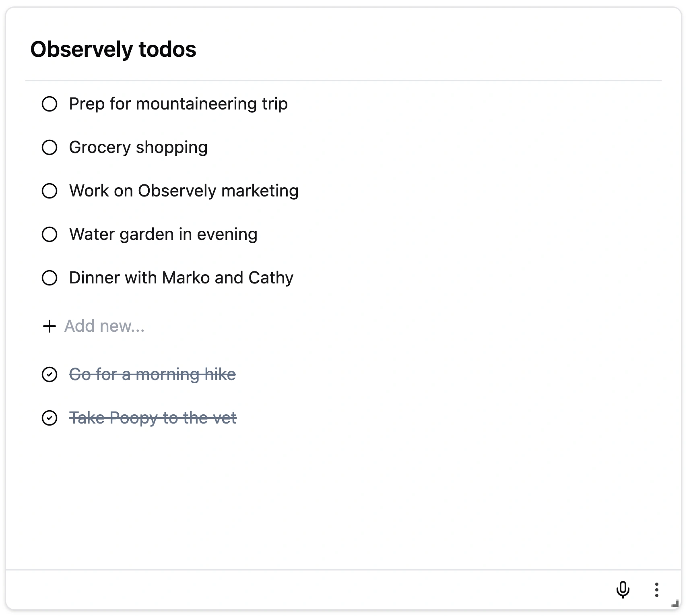Check off 'Prep for mountaineering trip'
689x616 pixels.
pyautogui.click(x=50, y=104)
